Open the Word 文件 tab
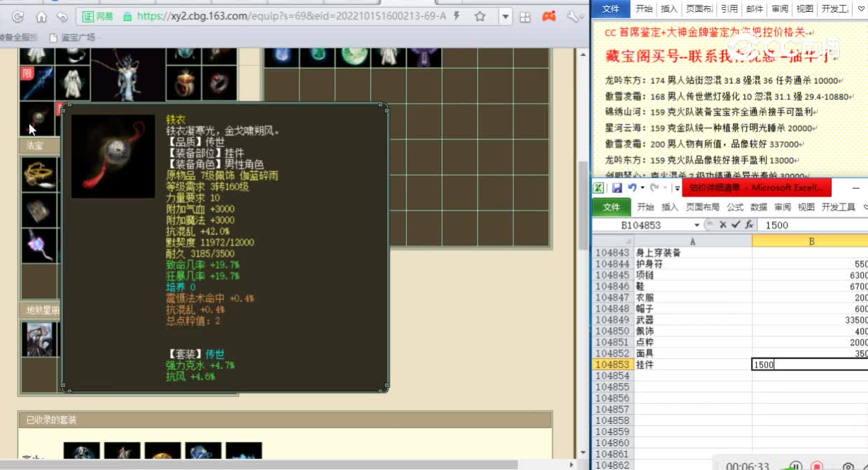The image size is (868, 470). [612, 8]
